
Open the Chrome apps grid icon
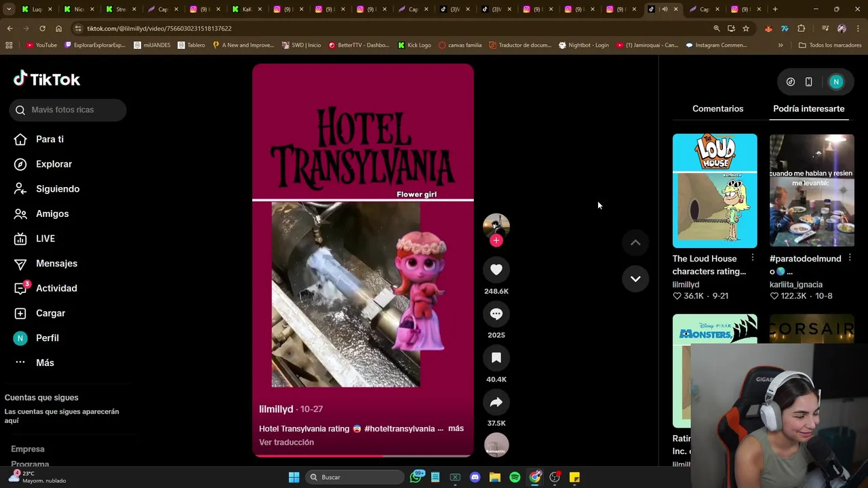[9, 45]
